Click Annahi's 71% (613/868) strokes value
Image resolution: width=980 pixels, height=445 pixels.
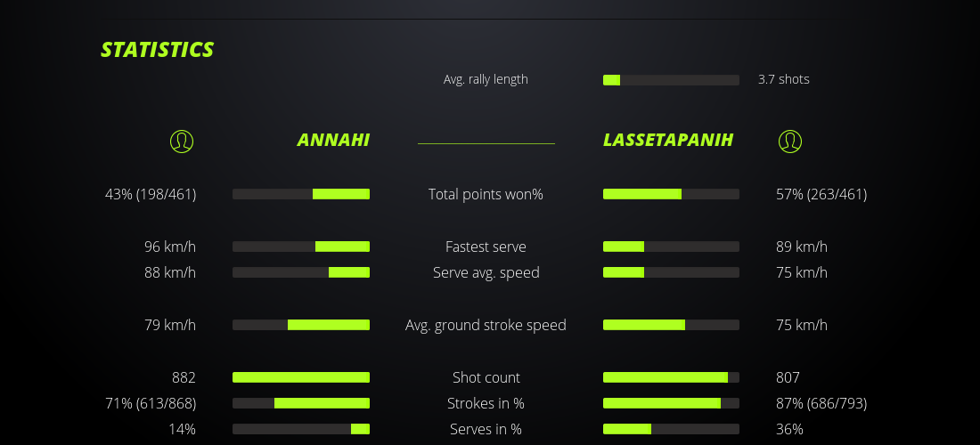point(151,403)
